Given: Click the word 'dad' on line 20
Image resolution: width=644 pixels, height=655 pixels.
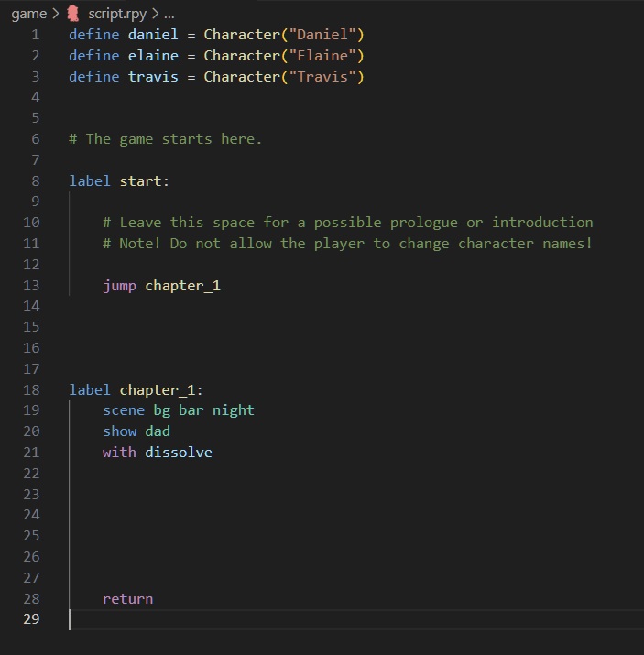Looking at the screenshot, I should [x=158, y=431].
